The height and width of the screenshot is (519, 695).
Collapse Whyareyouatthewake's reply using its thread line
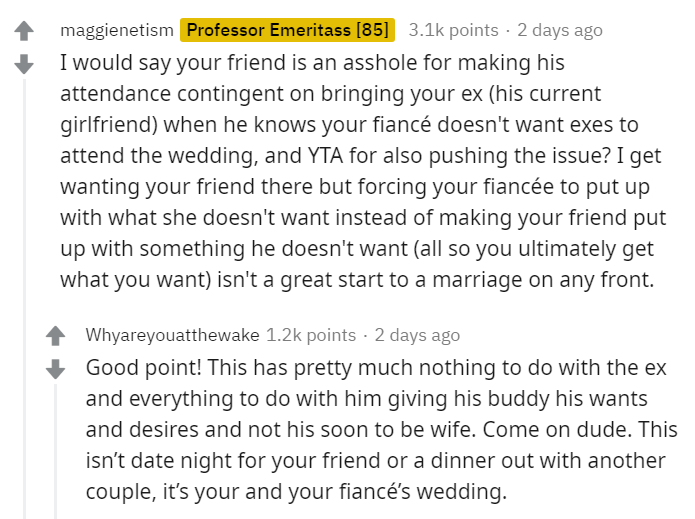pos(55,452)
